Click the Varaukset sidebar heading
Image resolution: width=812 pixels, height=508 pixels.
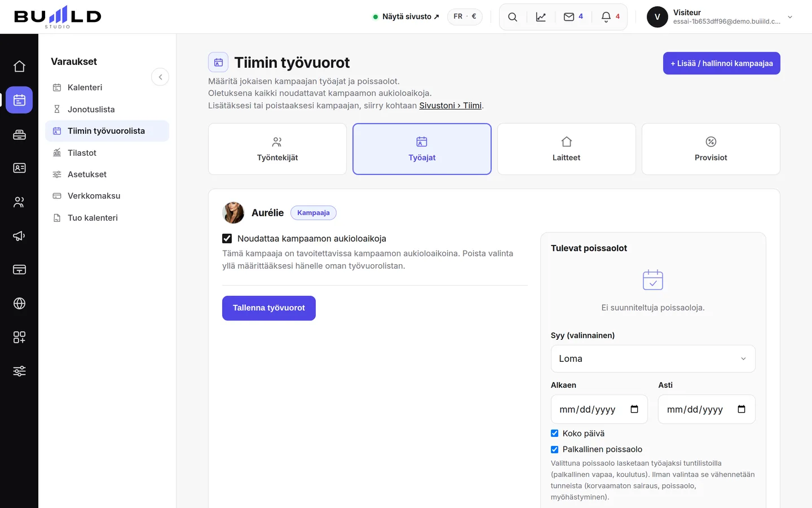tap(74, 62)
